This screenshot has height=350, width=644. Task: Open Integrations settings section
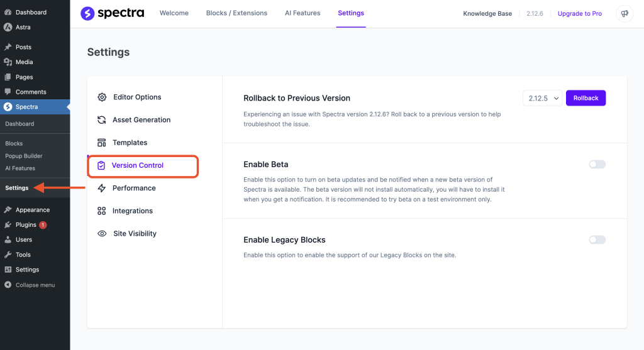pyautogui.click(x=133, y=211)
